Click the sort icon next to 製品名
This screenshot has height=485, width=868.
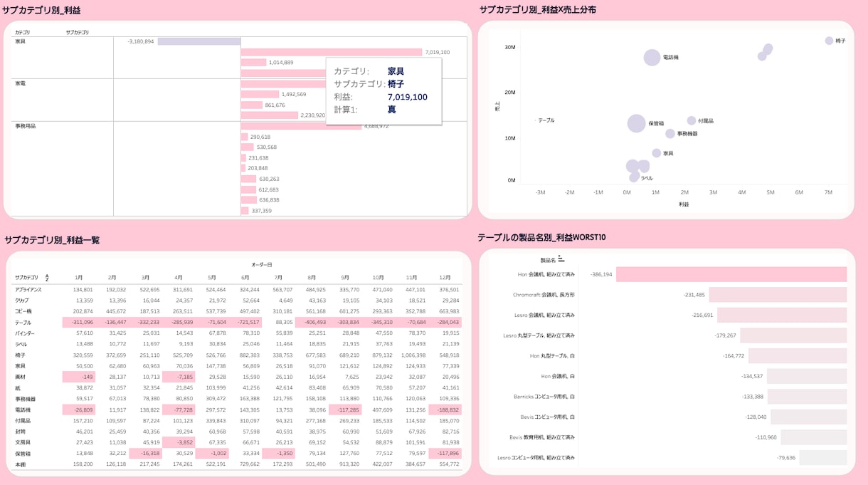pos(561,259)
